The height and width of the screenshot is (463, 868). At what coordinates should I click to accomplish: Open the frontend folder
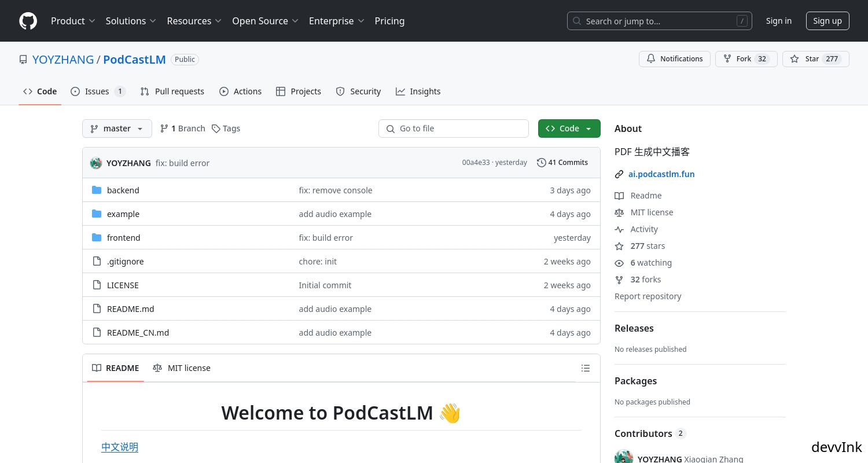[124, 238]
